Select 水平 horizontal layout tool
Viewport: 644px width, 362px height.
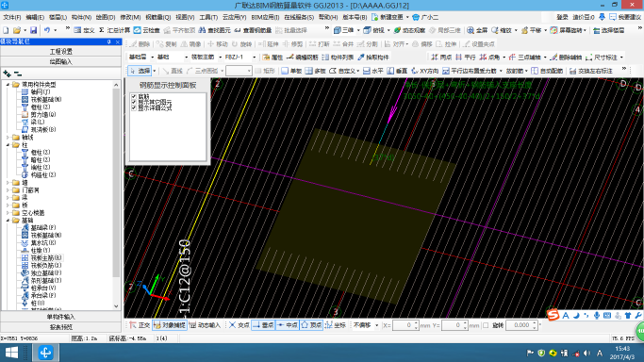coord(373,71)
